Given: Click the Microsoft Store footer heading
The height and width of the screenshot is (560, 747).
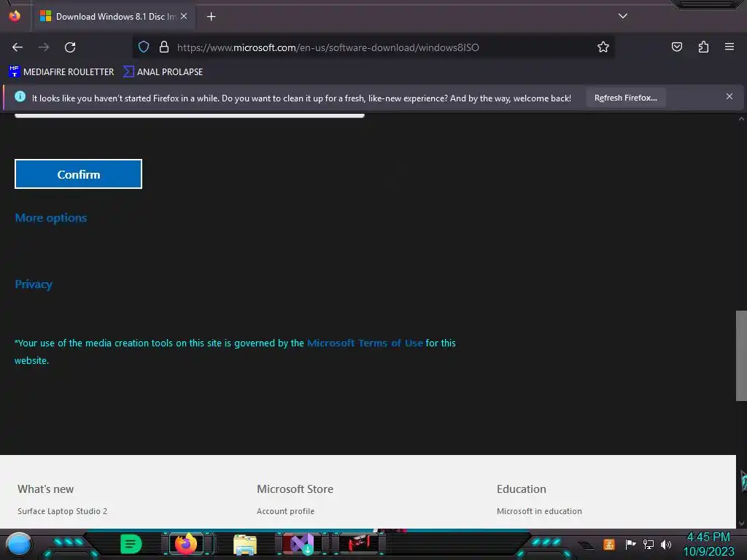Looking at the screenshot, I should pos(295,489).
